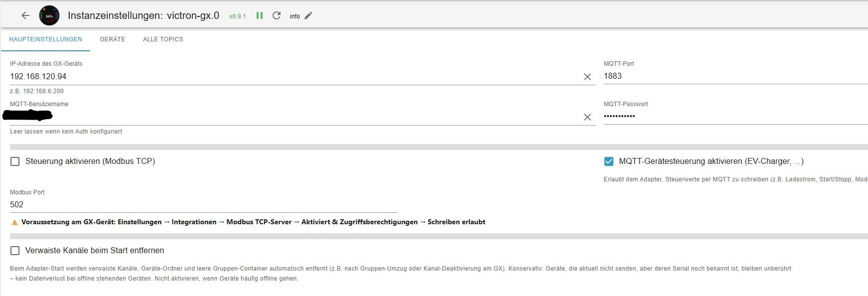Click the victron-gx adapter logo

pyautogui.click(x=49, y=16)
